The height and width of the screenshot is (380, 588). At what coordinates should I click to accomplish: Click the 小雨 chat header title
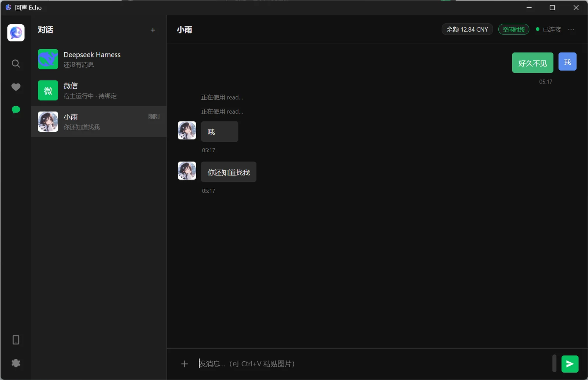184,30
